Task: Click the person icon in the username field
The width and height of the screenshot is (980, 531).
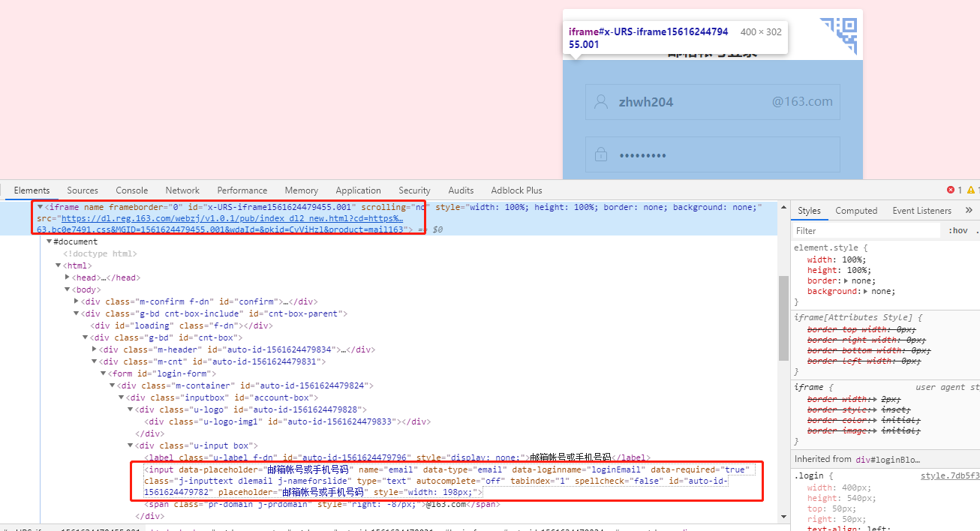Action: pyautogui.click(x=601, y=101)
